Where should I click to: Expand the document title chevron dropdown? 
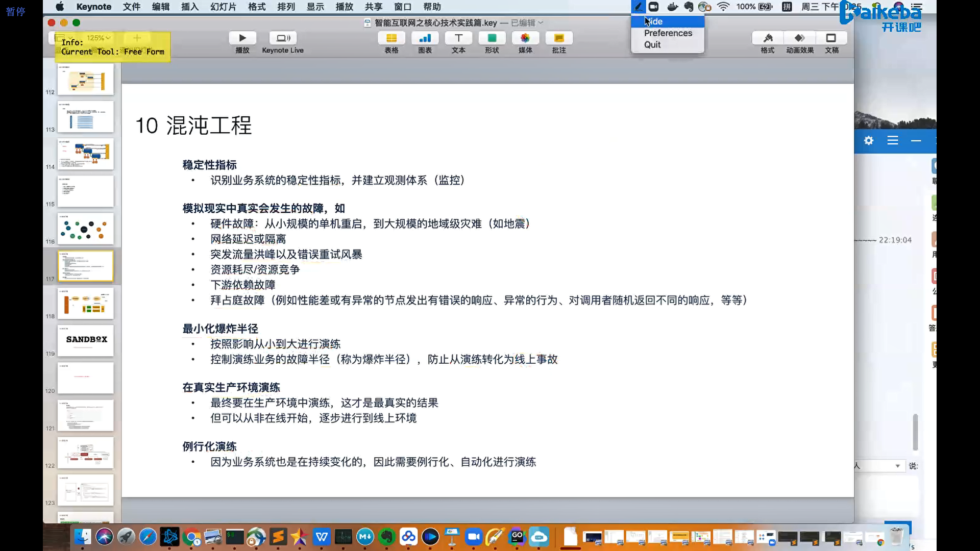point(541,23)
